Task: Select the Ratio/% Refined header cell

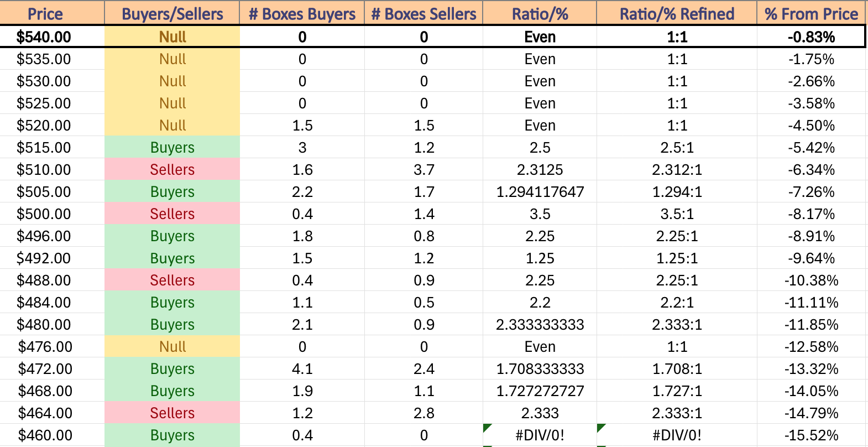Action: click(677, 13)
